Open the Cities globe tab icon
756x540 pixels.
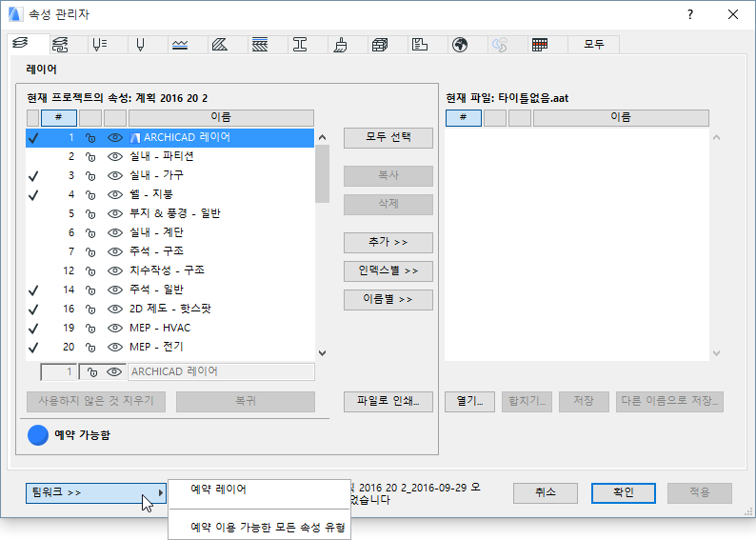[x=460, y=45]
